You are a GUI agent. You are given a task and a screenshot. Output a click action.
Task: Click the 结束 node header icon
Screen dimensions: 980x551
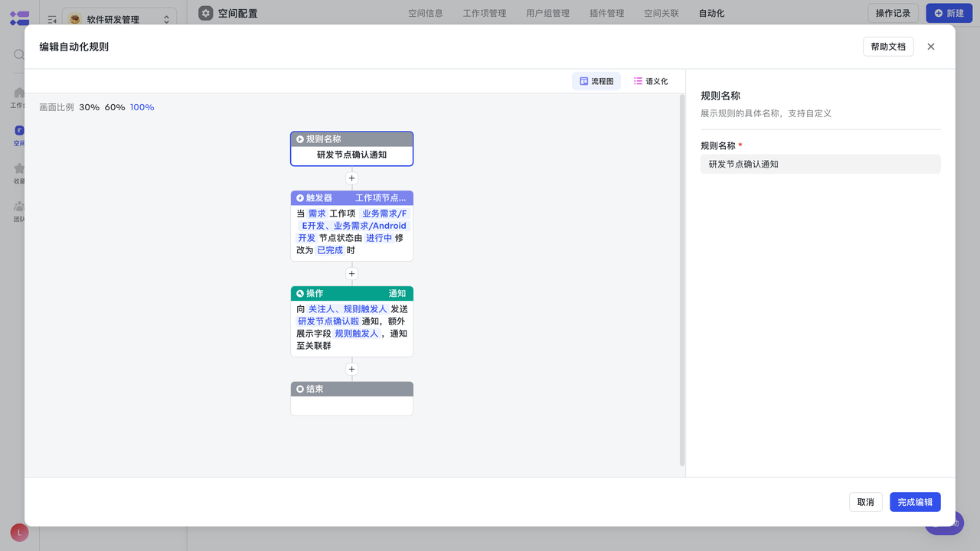point(300,390)
